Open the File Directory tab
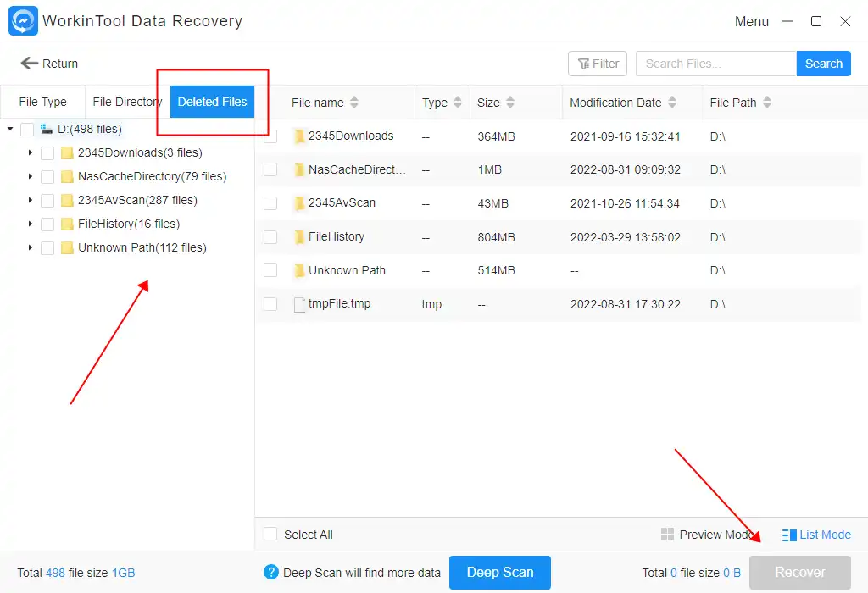868x593 pixels. [x=127, y=102]
